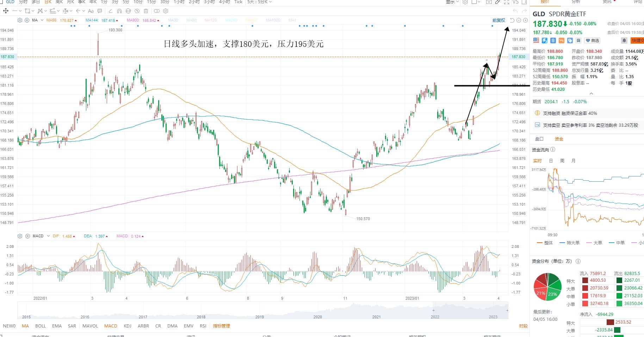644x337 pixels.
Task: Open line tool options dropdown arrow
Action: click(x=20, y=11)
